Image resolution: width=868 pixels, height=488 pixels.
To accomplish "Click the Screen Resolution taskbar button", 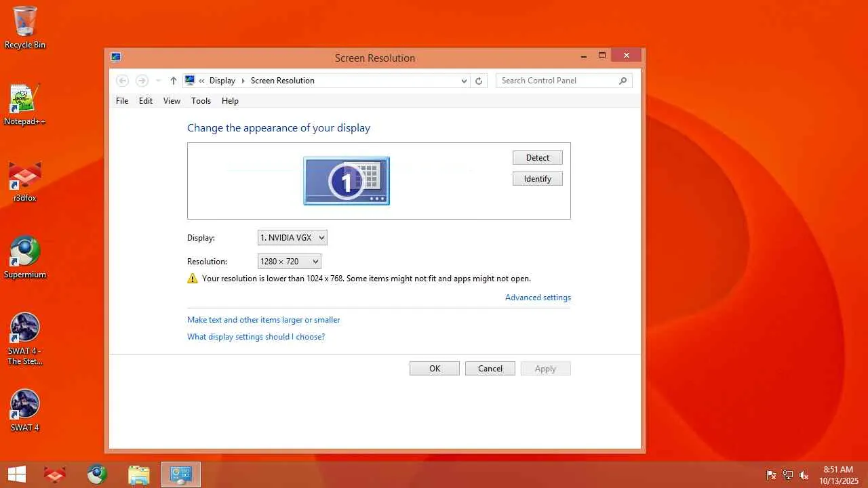I will coord(181,474).
